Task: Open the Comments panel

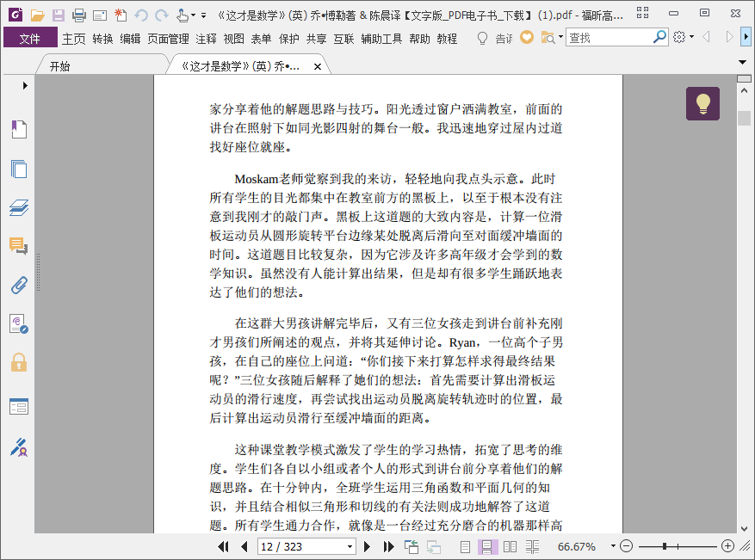Action: coord(19,246)
